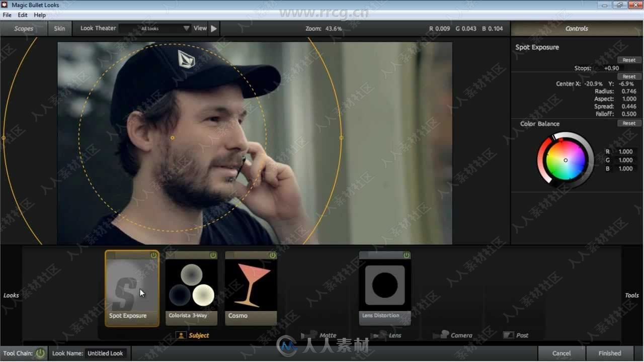This screenshot has height=362, width=644.
Task: Click the Radius value 0.746
Action: tap(629, 92)
